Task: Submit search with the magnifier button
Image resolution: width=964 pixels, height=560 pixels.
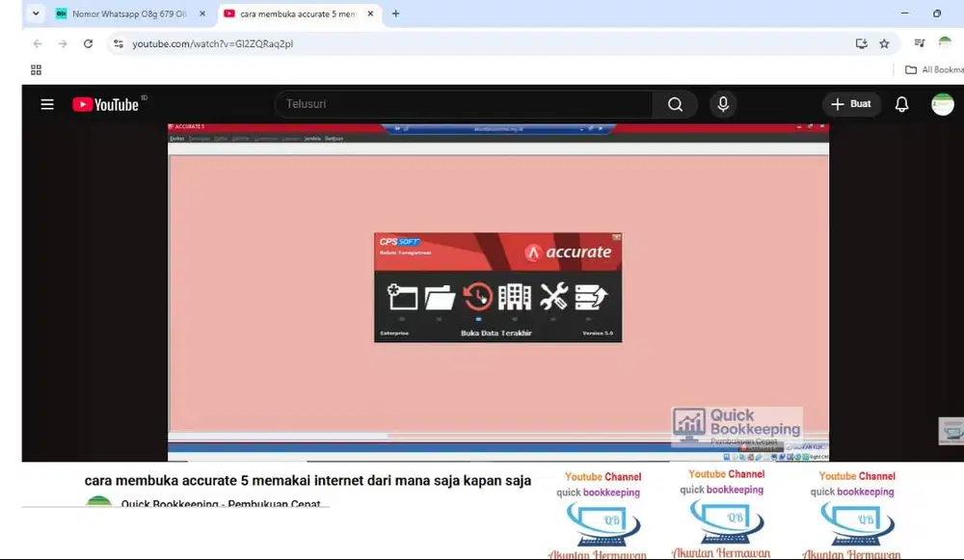Action: point(675,104)
